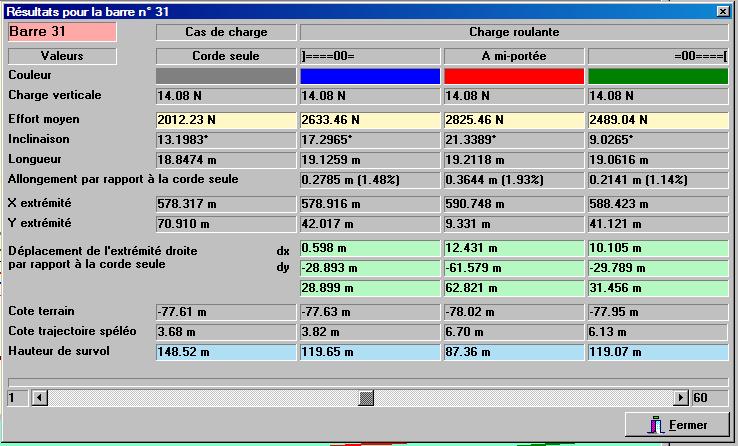This screenshot has width=738, height=446.
Task: Click the X extrémité value 590.748 m
Action: point(514,204)
